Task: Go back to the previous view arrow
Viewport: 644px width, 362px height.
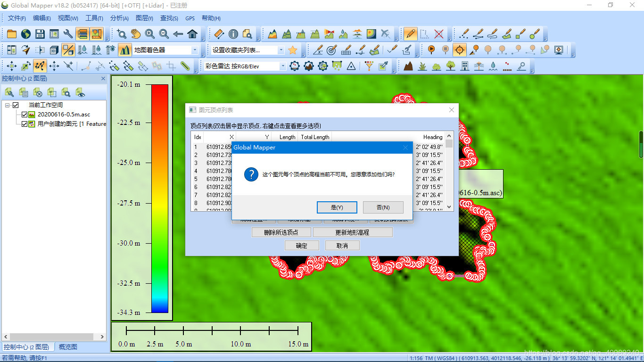Action: (178, 34)
